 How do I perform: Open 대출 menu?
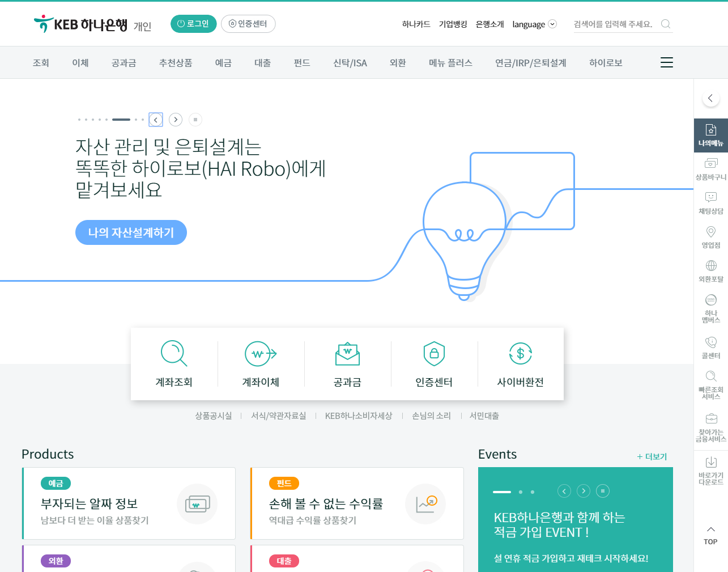(x=262, y=63)
